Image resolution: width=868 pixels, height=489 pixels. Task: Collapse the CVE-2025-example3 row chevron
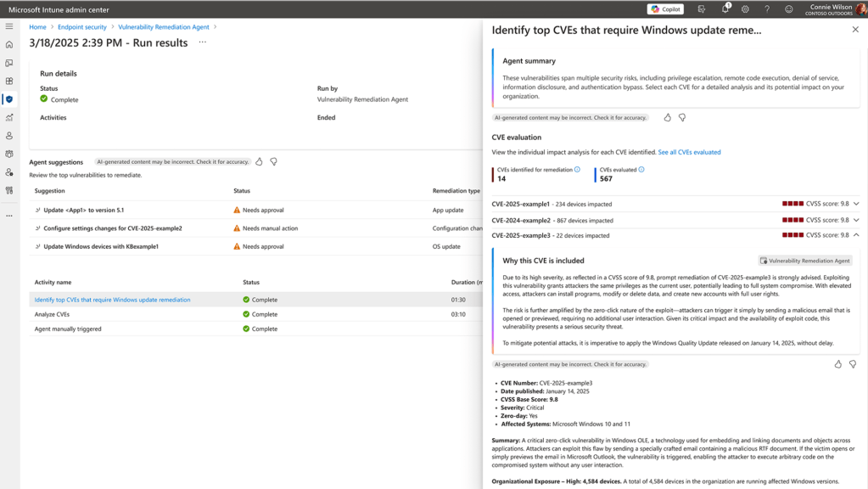pyautogui.click(x=856, y=235)
